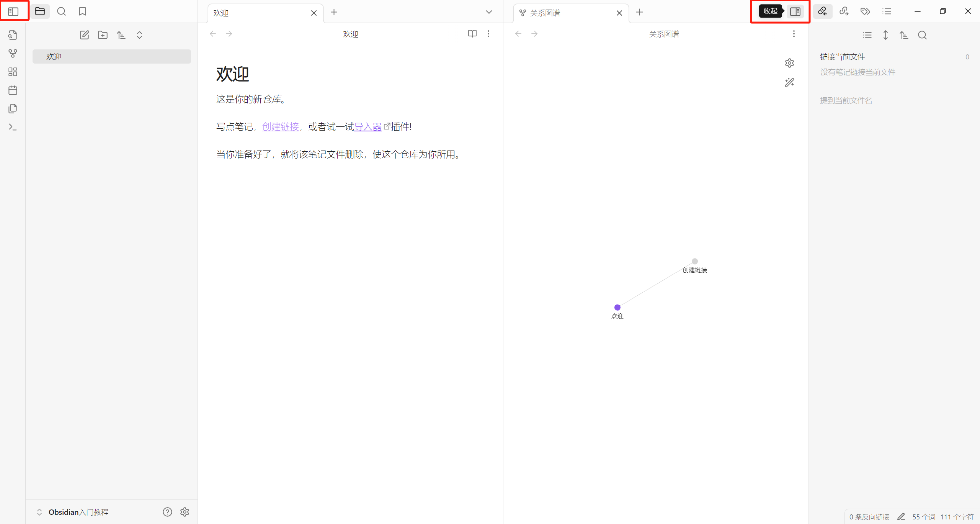Open the command palette icon
Viewport: 980px width, 524px height.
pyautogui.click(x=13, y=127)
